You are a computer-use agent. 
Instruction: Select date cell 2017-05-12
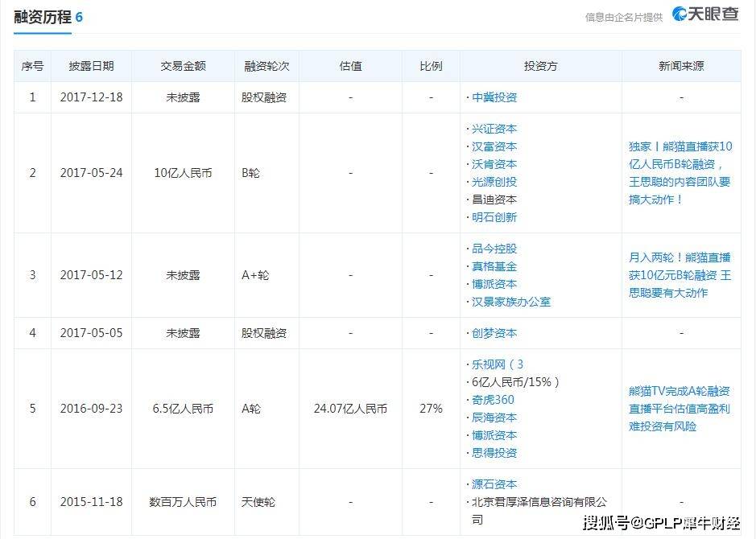coord(91,275)
